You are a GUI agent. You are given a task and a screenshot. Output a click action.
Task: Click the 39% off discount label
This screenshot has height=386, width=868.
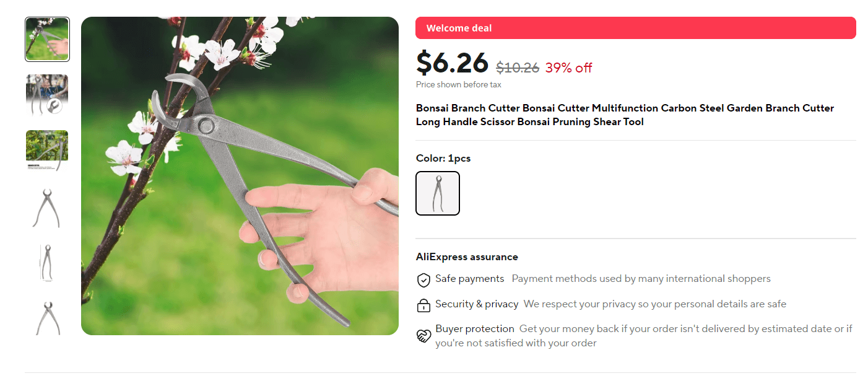568,68
